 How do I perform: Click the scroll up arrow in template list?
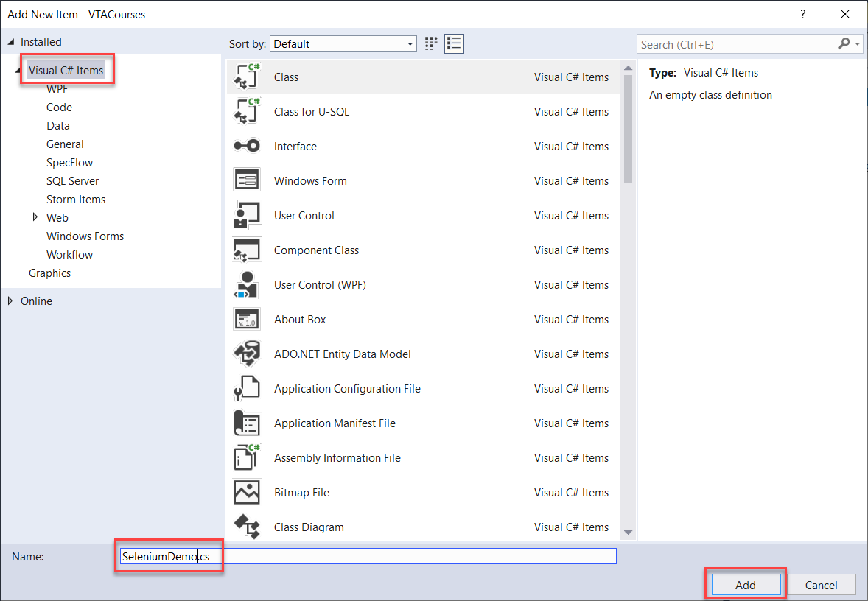pyautogui.click(x=628, y=68)
